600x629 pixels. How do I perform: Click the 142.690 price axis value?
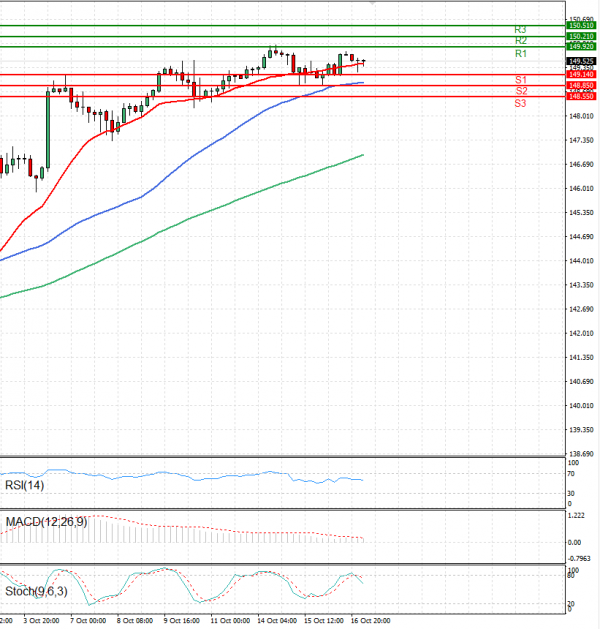[581, 309]
